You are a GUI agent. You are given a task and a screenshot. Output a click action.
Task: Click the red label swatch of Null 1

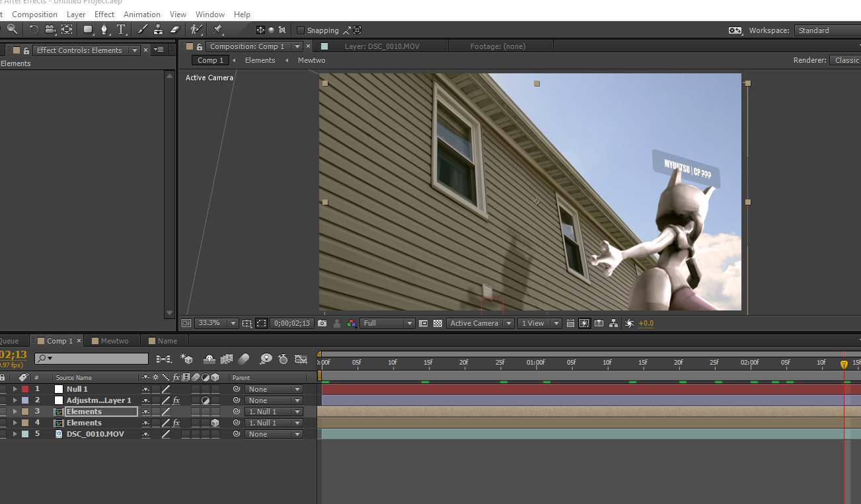[x=25, y=389]
